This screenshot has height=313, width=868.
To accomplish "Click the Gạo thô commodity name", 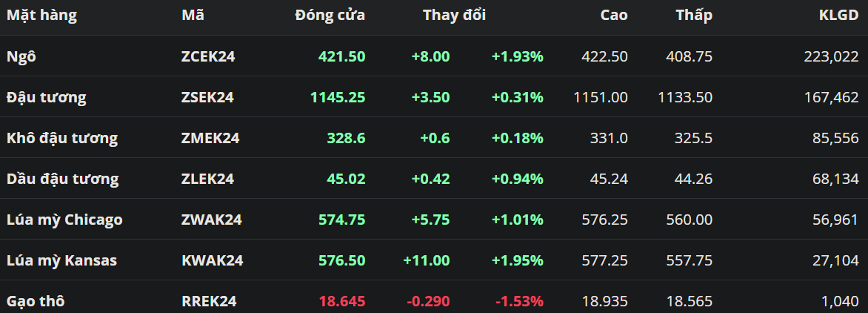I will tap(36, 301).
